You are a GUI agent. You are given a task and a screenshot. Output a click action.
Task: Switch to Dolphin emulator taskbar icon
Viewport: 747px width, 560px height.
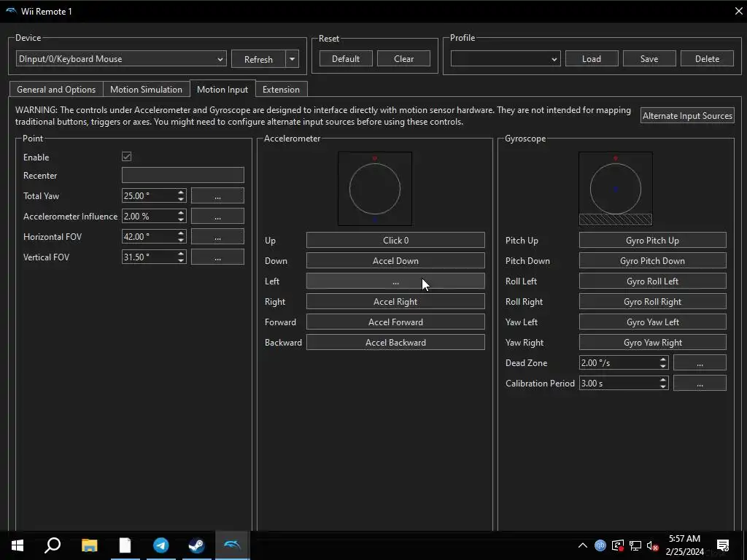232,545
